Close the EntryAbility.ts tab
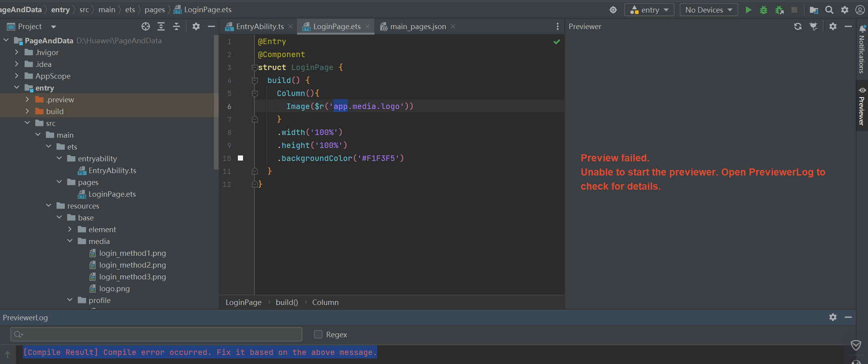The width and height of the screenshot is (868, 364). pos(291,26)
